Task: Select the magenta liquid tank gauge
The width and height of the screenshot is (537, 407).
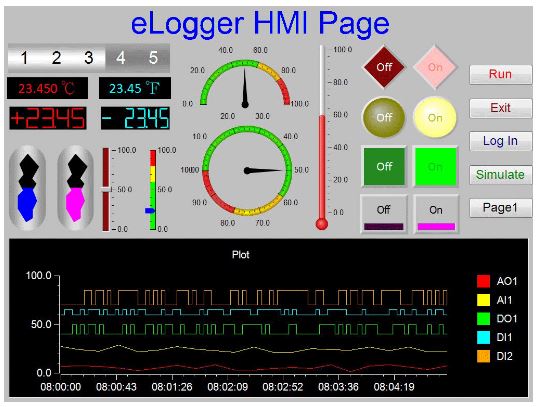Action: point(75,187)
